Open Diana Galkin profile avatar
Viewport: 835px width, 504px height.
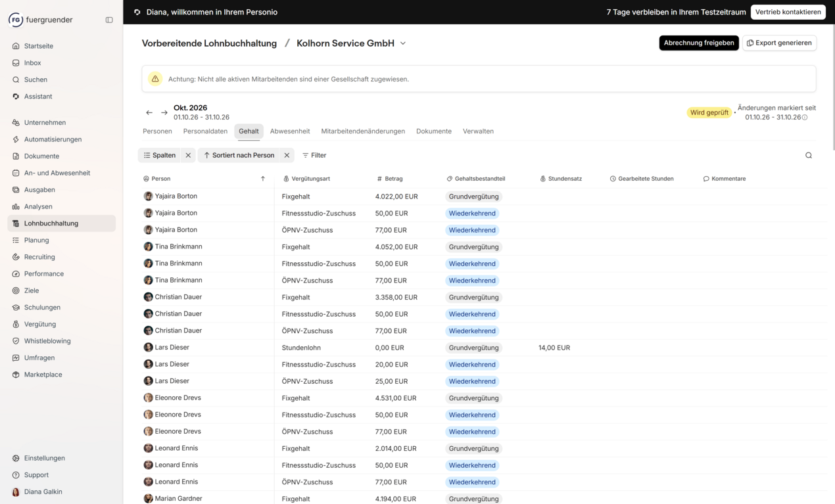pyautogui.click(x=16, y=492)
